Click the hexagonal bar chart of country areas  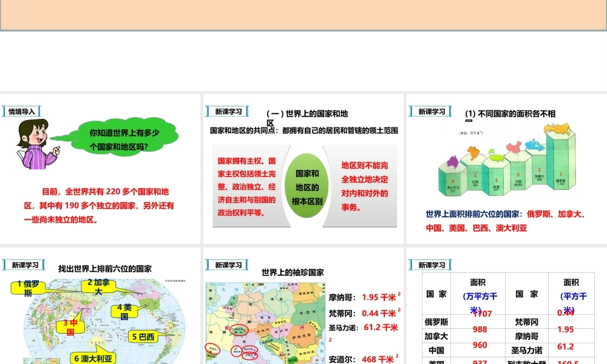tap(507, 160)
